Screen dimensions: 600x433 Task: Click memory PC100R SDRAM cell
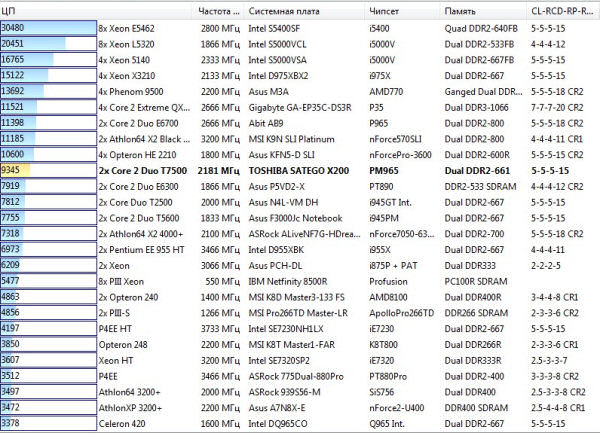(x=476, y=282)
